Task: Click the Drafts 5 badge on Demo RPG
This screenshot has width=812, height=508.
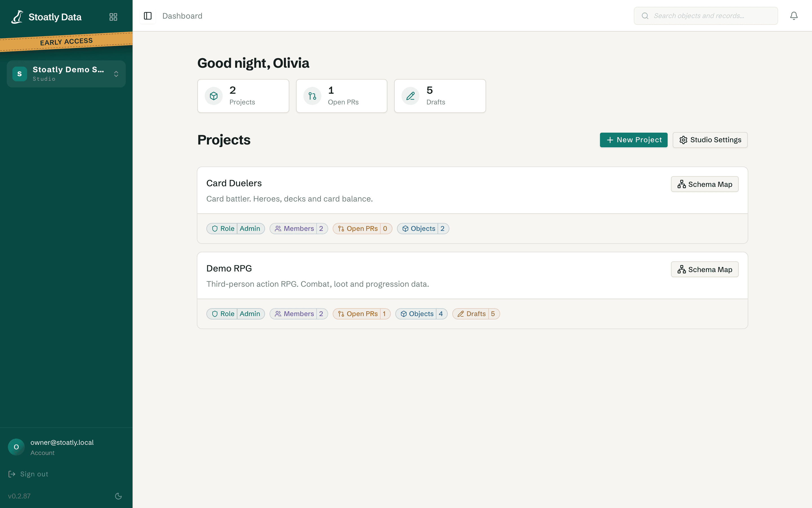Action: tap(476, 314)
